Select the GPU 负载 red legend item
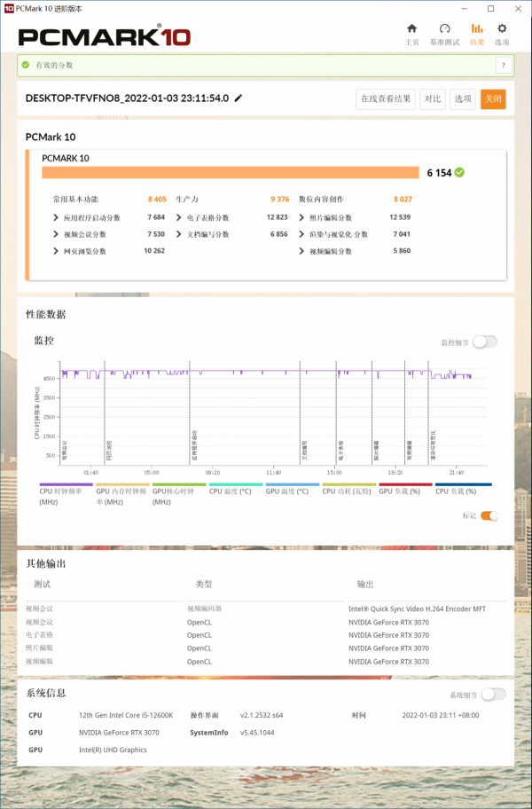The width and height of the screenshot is (532, 809). [x=405, y=489]
